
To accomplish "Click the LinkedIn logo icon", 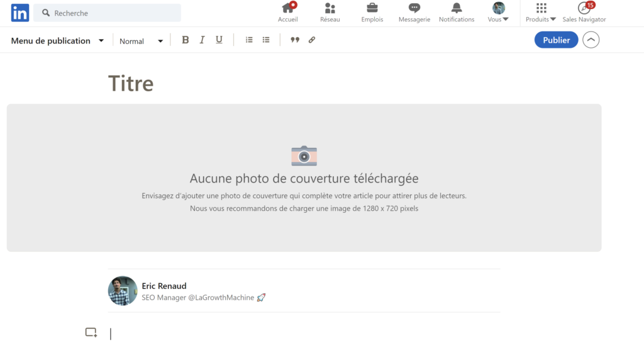I will 20,13.
